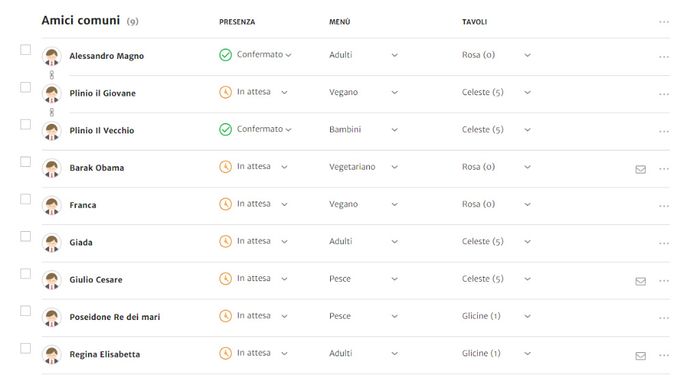Expand Giulio Cesare's Pesce menu dropdown

(363, 279)
